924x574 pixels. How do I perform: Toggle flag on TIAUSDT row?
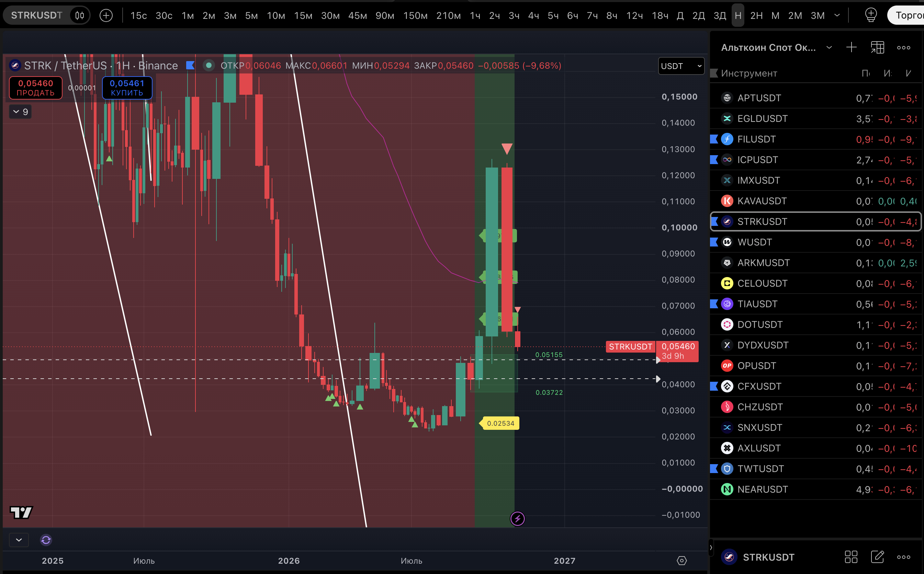pos(714,304)
